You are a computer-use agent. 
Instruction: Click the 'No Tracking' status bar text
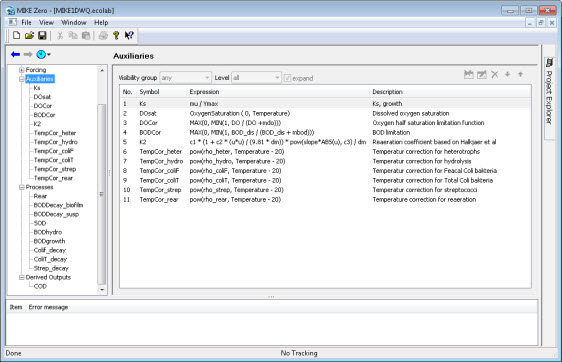[299, 353]
